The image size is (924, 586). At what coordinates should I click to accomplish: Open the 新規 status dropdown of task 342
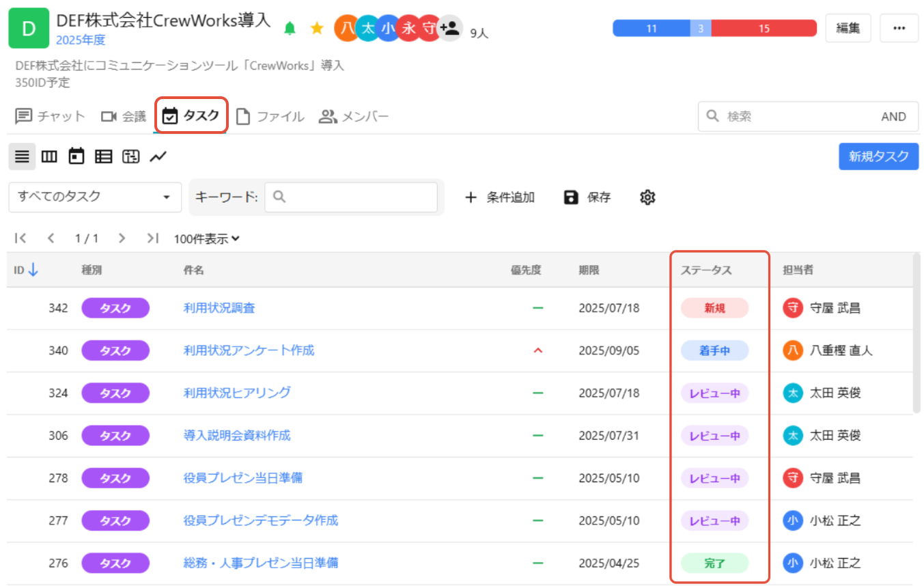pos(714,308)
